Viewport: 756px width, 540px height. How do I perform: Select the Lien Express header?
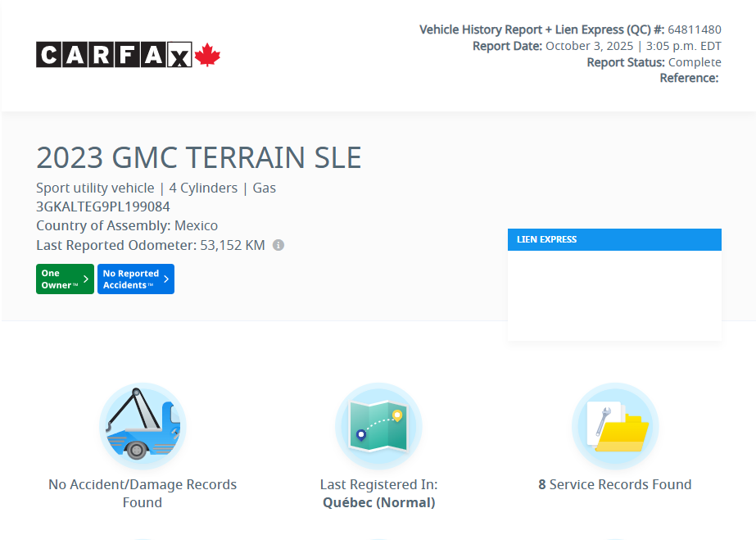coord(614,239)
